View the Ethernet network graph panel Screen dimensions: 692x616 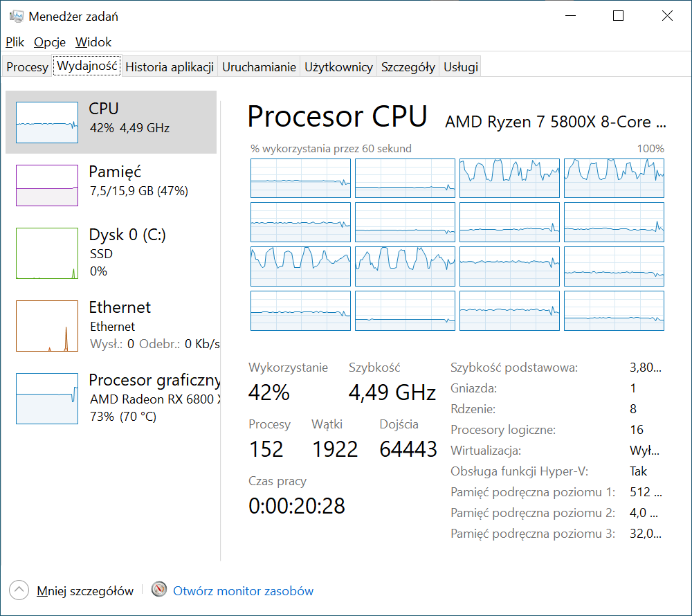[46, 325]
